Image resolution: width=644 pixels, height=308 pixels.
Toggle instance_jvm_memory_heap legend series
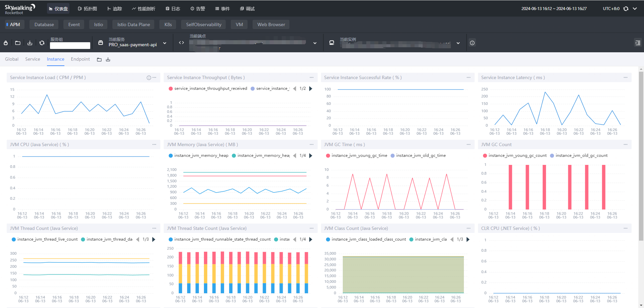click(198, 156)
